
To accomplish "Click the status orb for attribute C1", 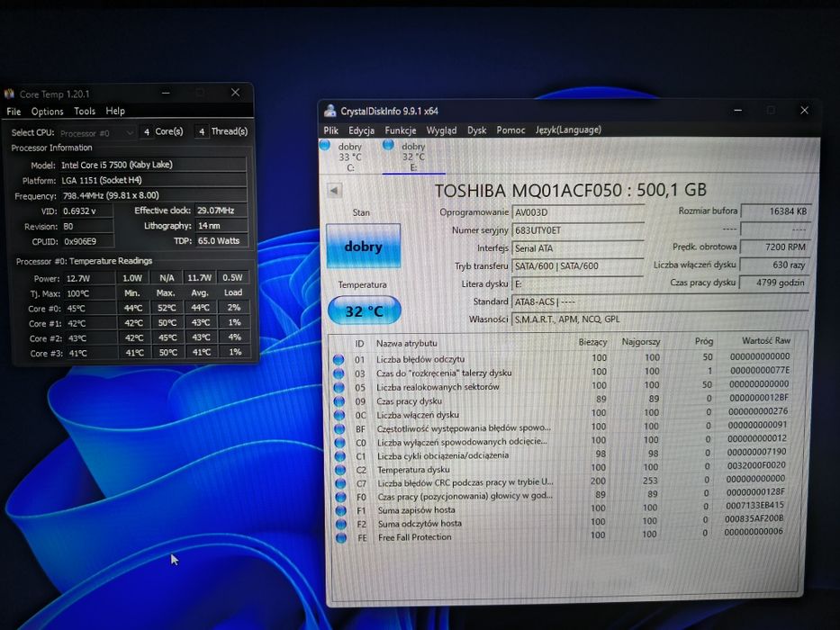I will pos(340,456).
